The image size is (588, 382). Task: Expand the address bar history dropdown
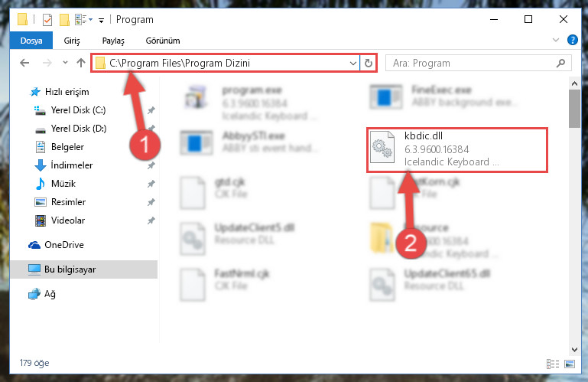coord(352,63)
